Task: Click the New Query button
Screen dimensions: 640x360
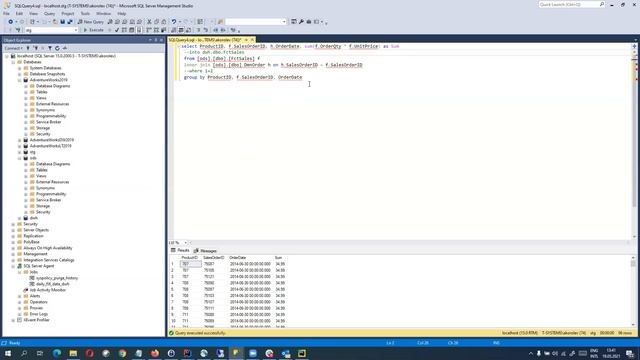Action: click(x=91, y=22)
